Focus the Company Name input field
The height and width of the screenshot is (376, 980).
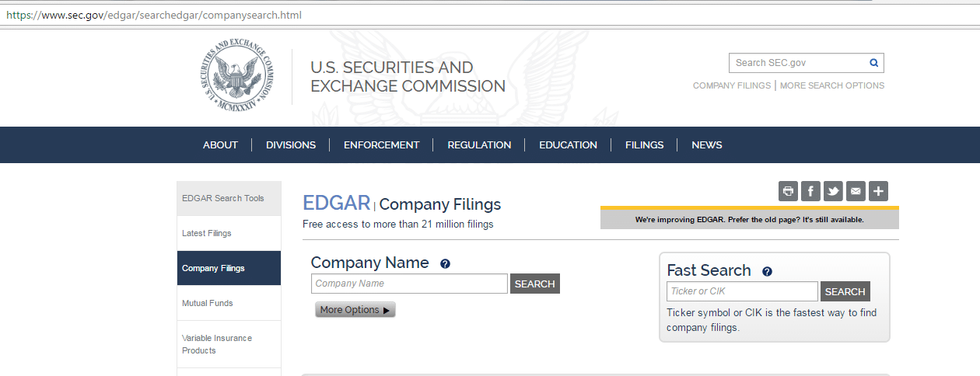(x=409, y=284)
